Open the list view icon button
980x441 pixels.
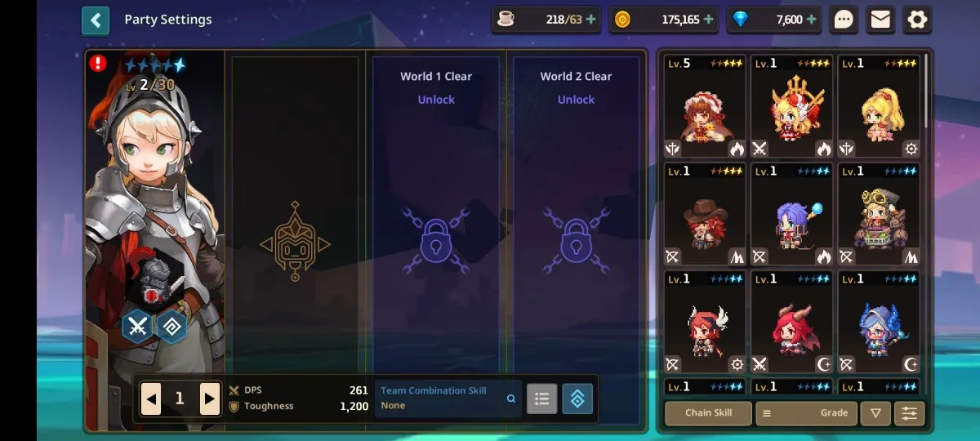point(541,399)
